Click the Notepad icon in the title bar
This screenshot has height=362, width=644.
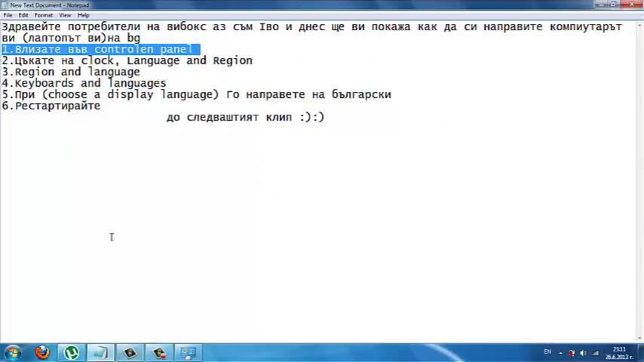point(5,5)
